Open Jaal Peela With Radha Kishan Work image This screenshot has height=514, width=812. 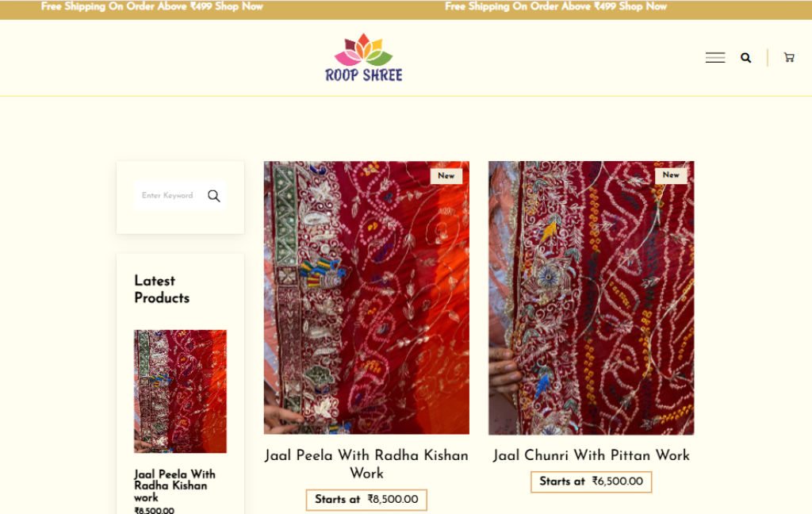click(x=366, y=297)
